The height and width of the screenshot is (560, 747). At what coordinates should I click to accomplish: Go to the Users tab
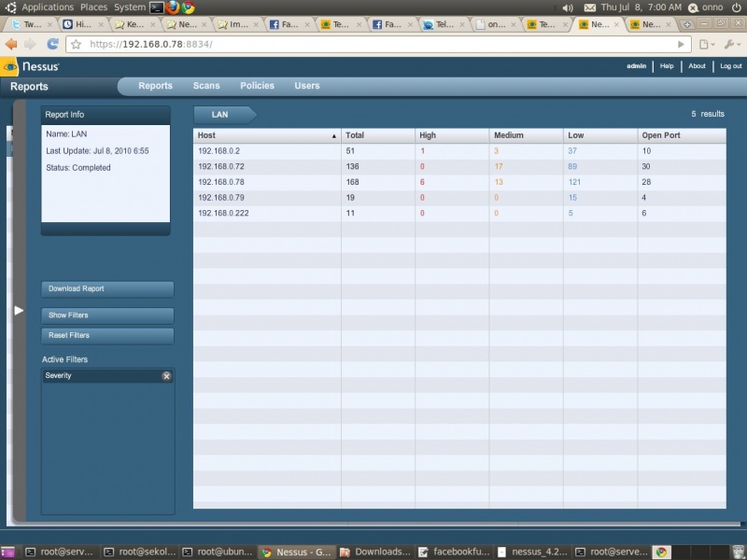pyautogui.click(x=307, y=86)
